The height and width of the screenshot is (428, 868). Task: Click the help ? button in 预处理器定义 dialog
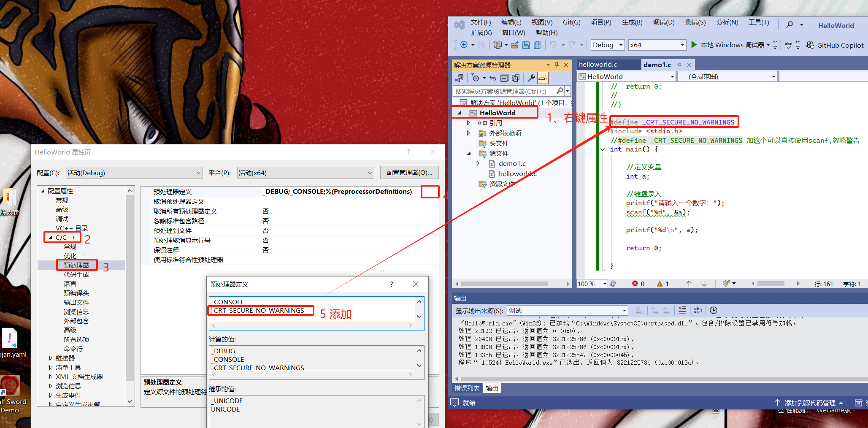[392, 284]
